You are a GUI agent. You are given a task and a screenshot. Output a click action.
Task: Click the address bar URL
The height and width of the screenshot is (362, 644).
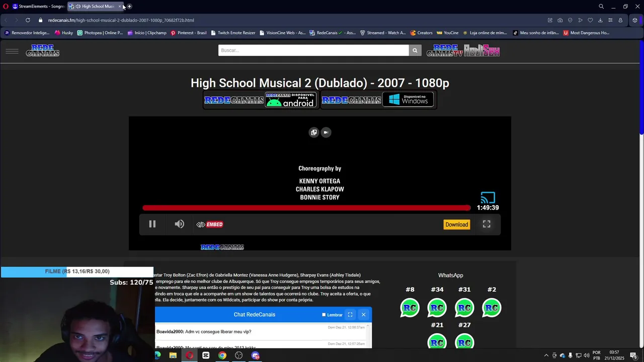point(121,20)
